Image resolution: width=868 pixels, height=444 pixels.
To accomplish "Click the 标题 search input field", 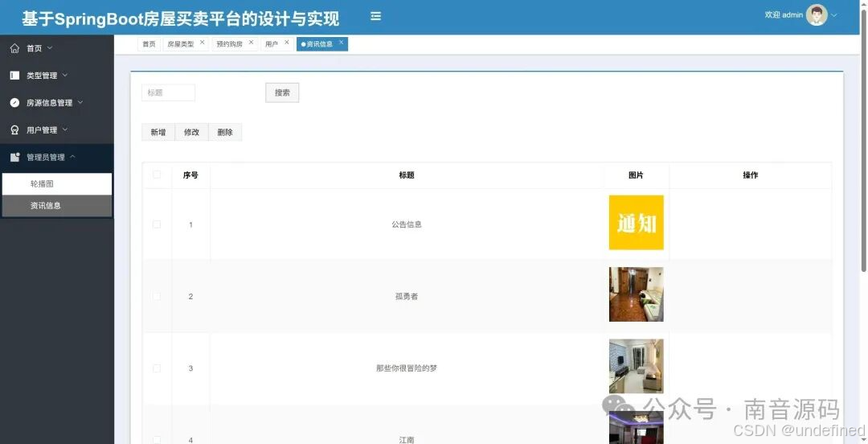I will click(x=168, y=92).
